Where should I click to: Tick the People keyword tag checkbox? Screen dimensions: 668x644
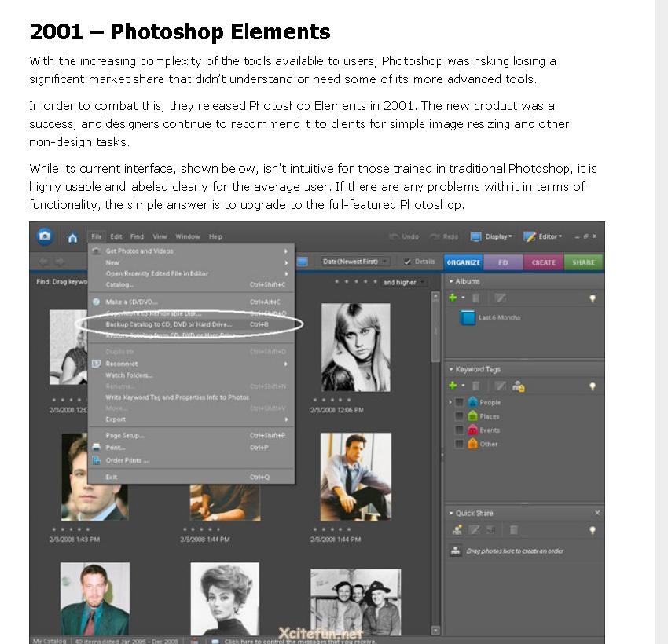pos(459,402)
